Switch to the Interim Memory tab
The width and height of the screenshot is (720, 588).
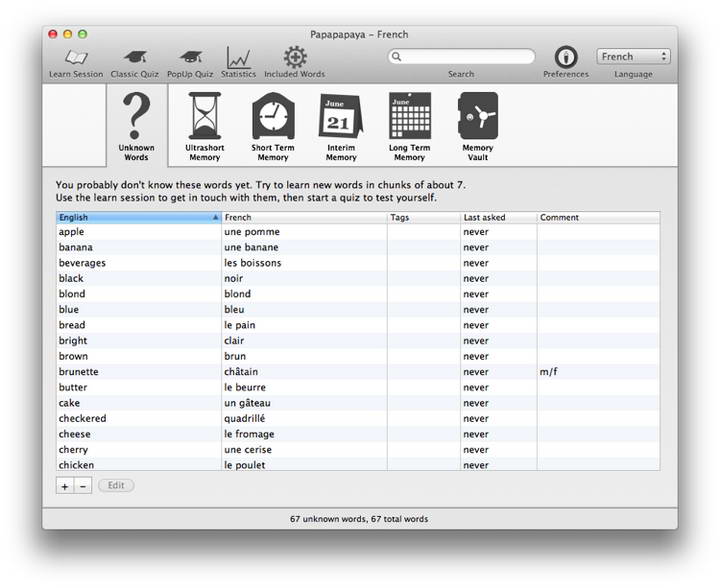point(341,126)
